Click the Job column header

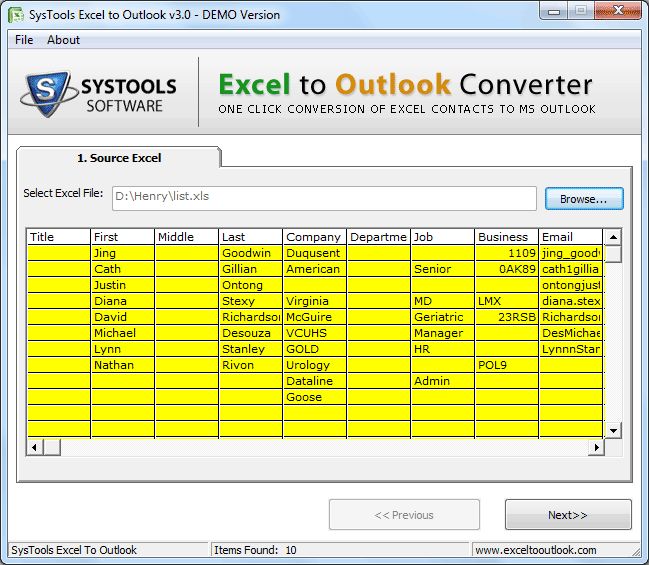[442, 237]
